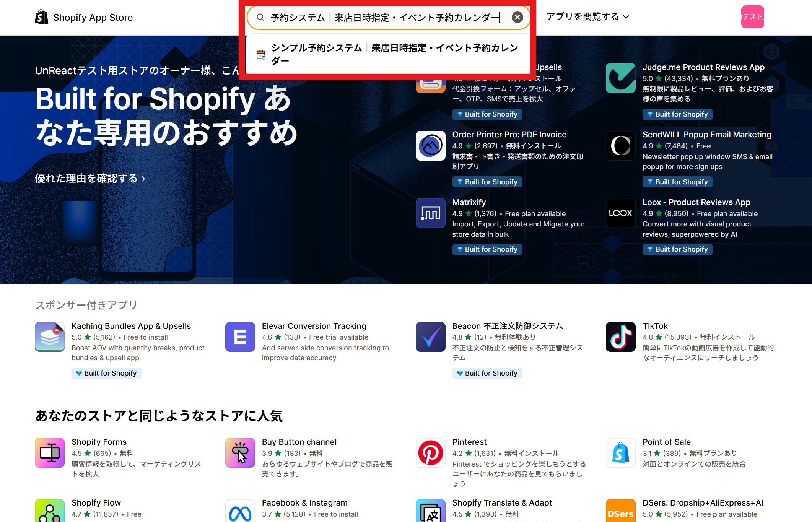Click Built for Shopify badge under Matrixify
This screenshot has width=812, height=522.
point(487,249)
